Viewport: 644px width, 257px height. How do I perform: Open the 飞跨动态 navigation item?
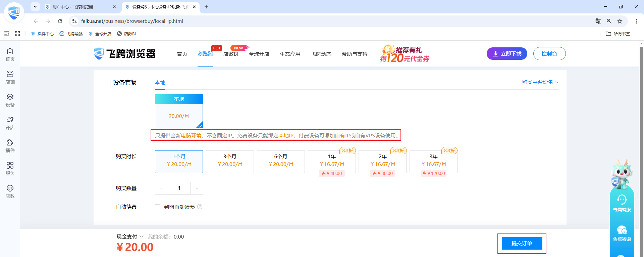pyautogui.click(x=321, y=54)
